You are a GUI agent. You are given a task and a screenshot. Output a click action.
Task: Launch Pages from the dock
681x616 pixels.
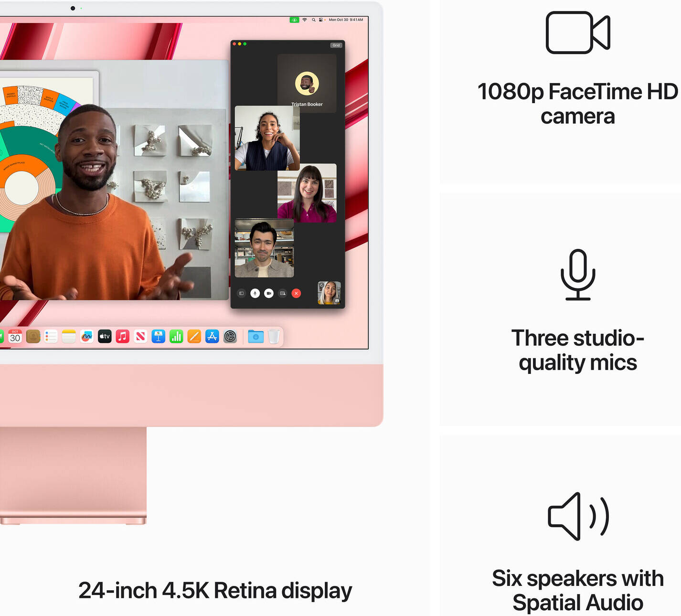[x=194, y=337]
